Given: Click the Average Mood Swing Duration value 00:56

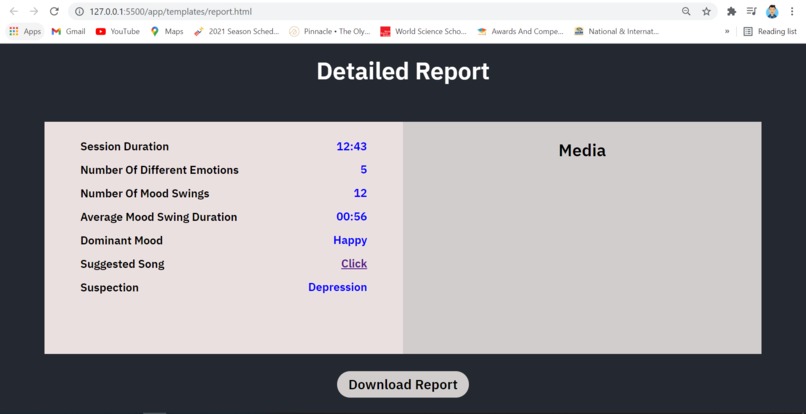Looking at the screenshot, I should pyautogui.click(x=352, y=217).
